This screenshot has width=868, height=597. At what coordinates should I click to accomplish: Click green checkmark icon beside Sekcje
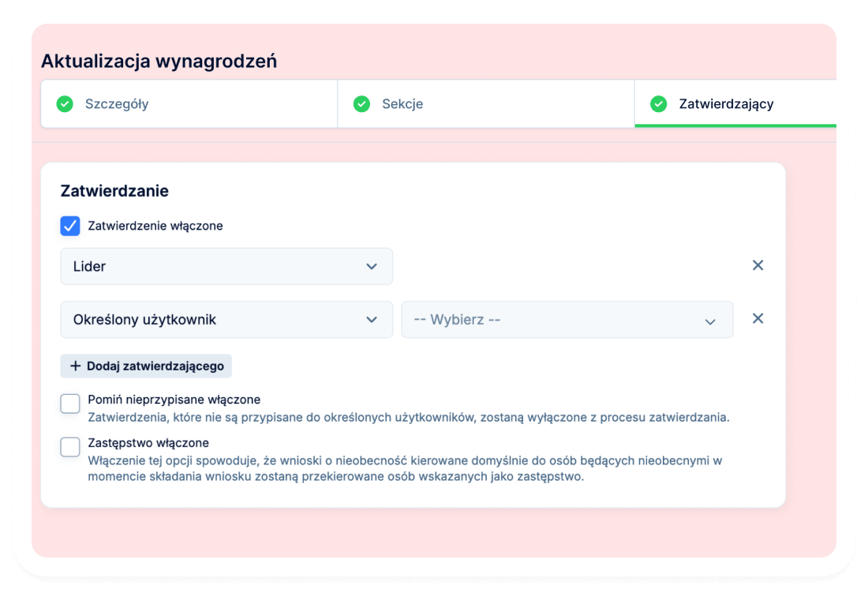[x=361, y=104]
